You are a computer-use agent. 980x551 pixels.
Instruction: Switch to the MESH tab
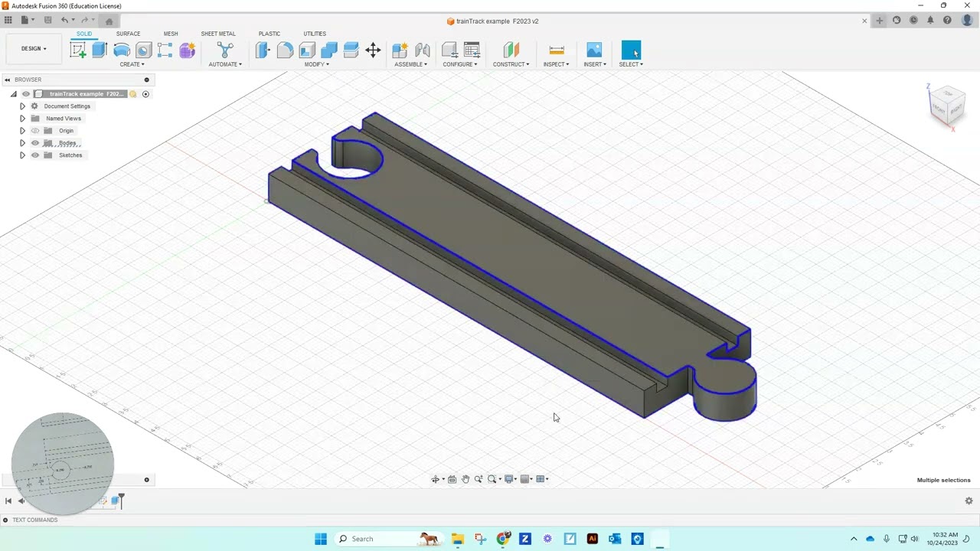(171, 34)
